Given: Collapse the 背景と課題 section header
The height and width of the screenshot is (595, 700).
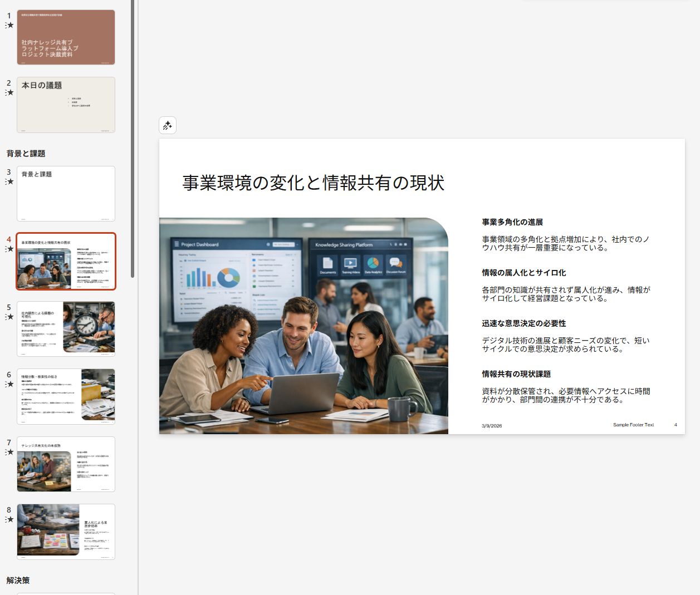Looking at the screenshot, I should pyautogui.click(x=26, y=154).
